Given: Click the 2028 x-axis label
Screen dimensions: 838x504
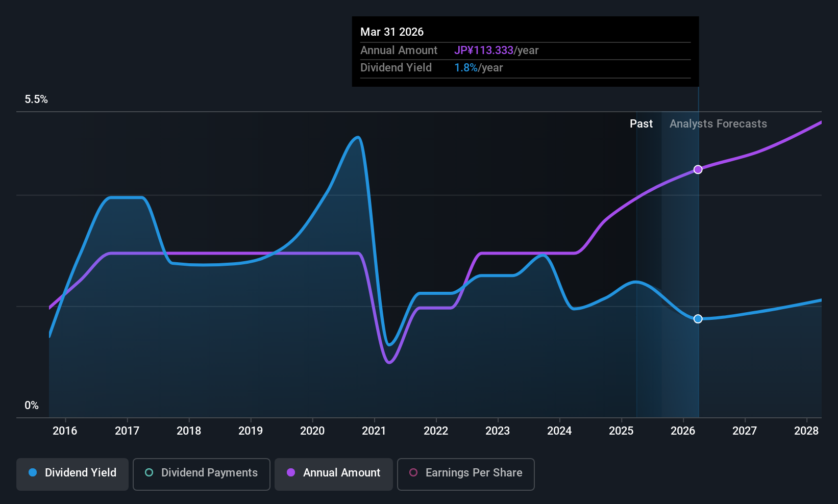Looking at the screenshot, I should [806, 431].
